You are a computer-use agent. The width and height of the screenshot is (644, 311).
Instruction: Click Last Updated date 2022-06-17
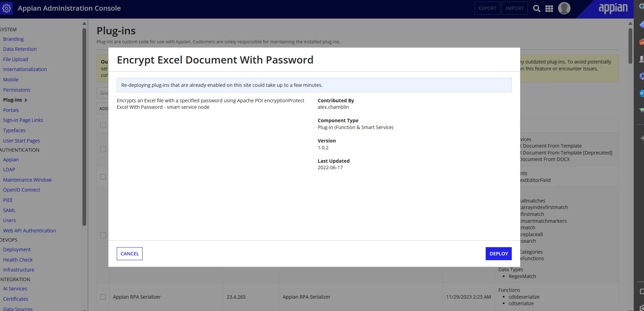pyautogui.click(x=330, y=168)
